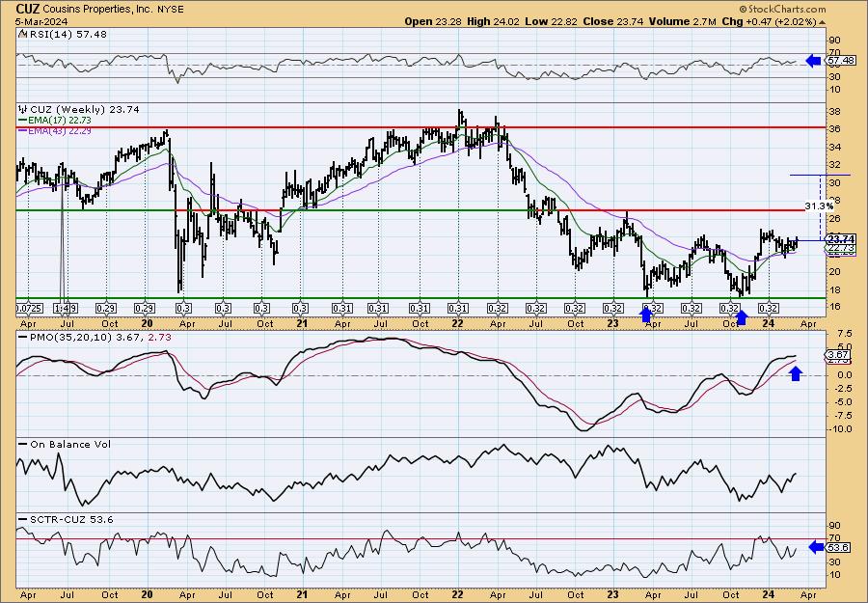Click the -5.0 label on PMO axis
868x603 pixels.
click(x=842, y=402)
